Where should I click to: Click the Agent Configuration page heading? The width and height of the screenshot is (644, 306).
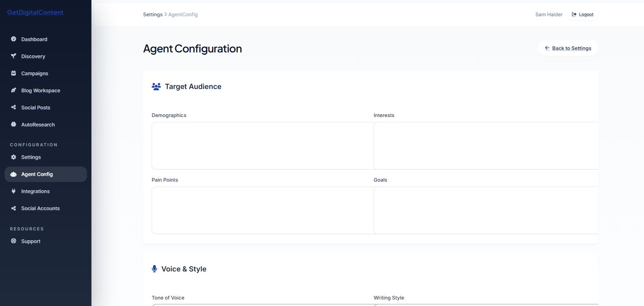point(192,48)
